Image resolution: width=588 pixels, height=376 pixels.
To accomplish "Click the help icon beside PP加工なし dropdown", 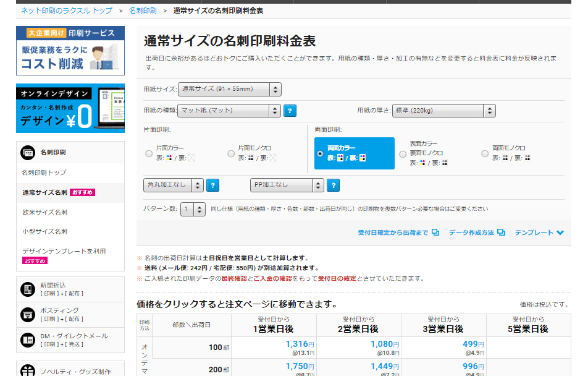I will (x=333, y=185).
